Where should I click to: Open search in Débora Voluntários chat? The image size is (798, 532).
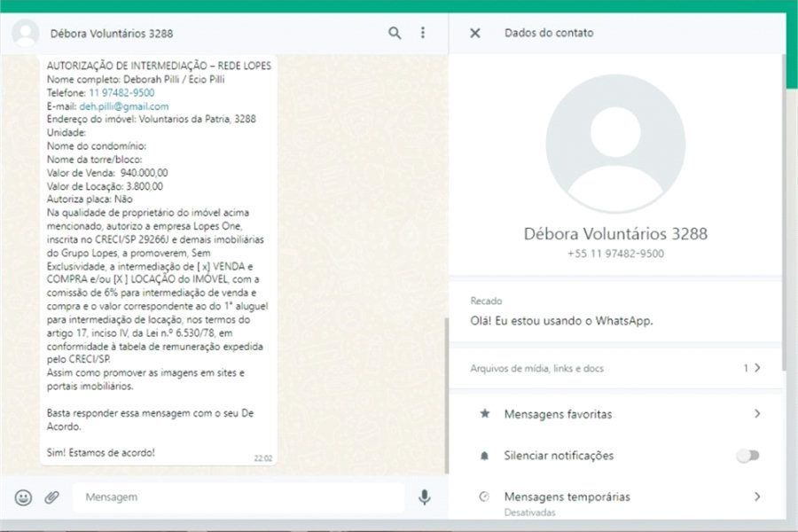pos(395,33)
